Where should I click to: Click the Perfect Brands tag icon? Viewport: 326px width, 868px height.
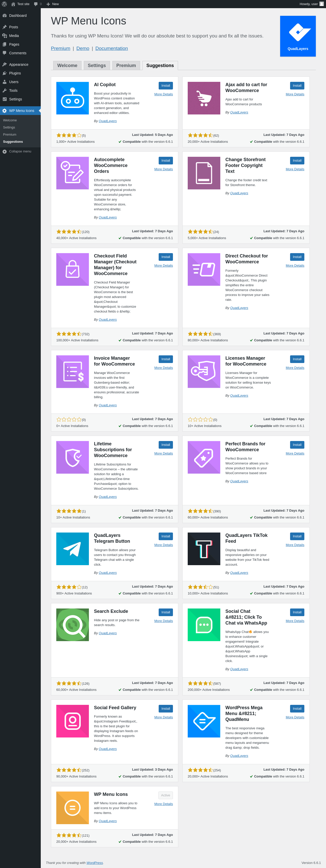[x=204, y=457]
